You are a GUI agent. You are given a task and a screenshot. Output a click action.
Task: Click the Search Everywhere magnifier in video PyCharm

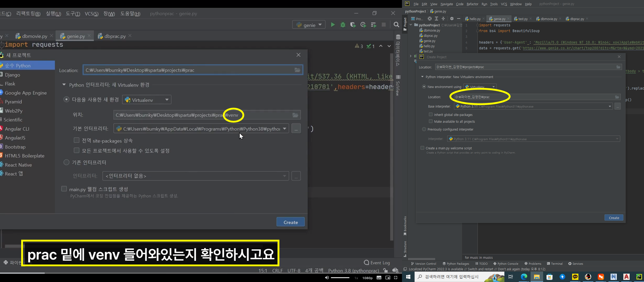tap(396, 25)
